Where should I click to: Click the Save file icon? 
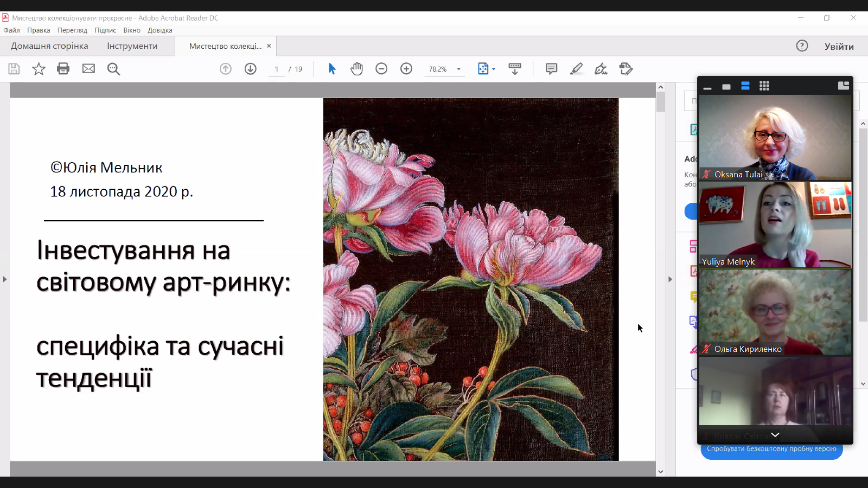pyautogui.click(x=14, y=69)
